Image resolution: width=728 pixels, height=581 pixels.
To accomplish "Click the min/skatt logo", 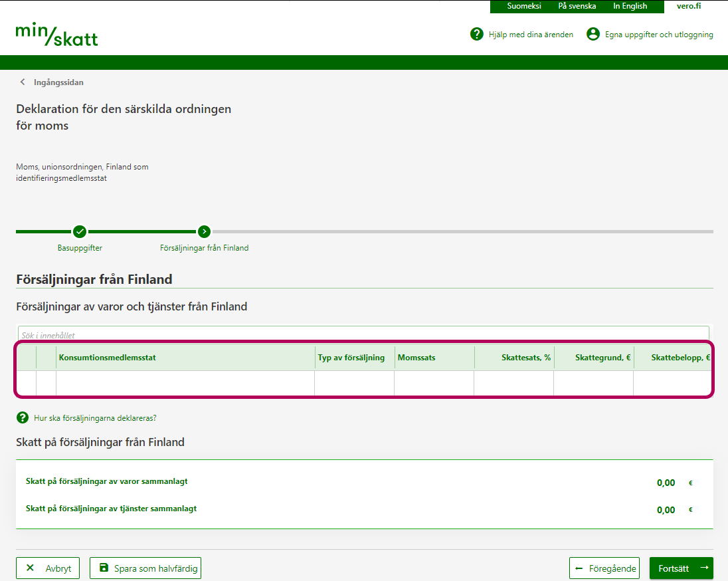I will [56, 35].
